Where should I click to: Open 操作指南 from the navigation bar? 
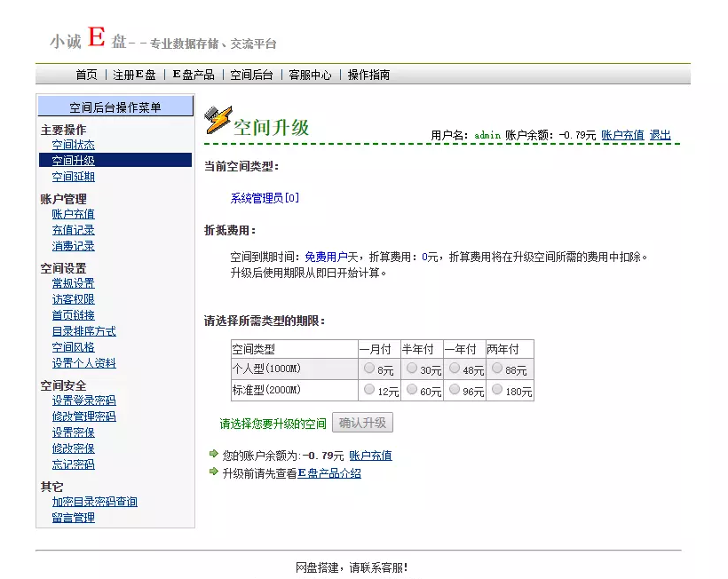point(368,75)
